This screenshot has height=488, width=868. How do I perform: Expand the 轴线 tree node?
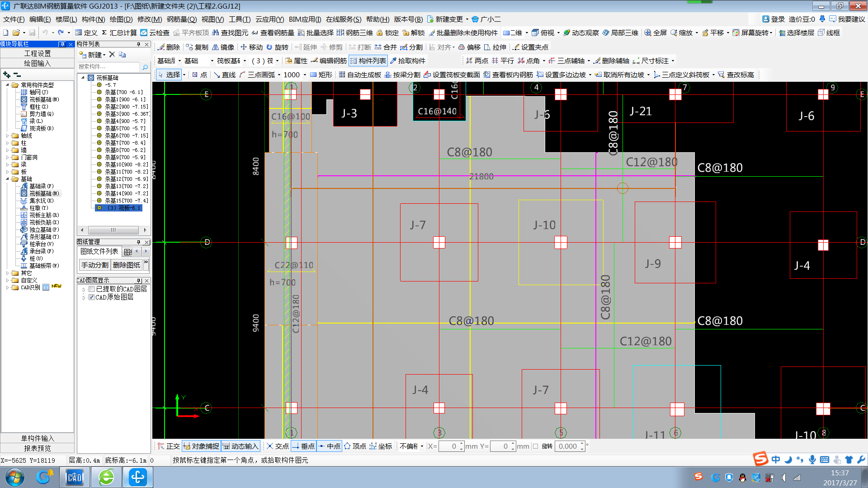(x=7, y=136)
